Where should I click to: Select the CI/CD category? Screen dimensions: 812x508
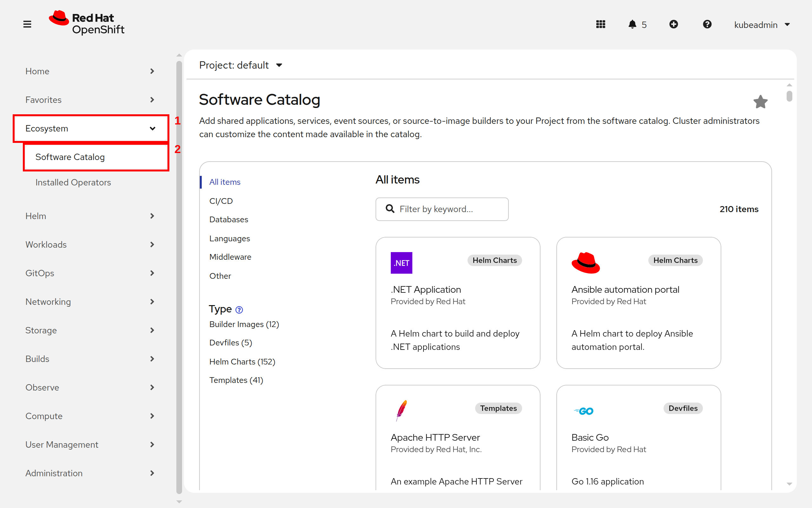point(221,201)
